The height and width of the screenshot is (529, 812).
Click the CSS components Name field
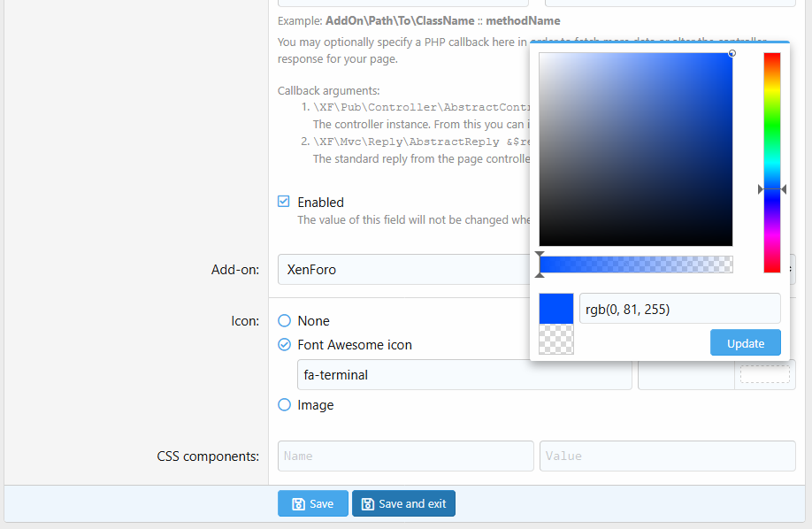[x=405, y=456]
